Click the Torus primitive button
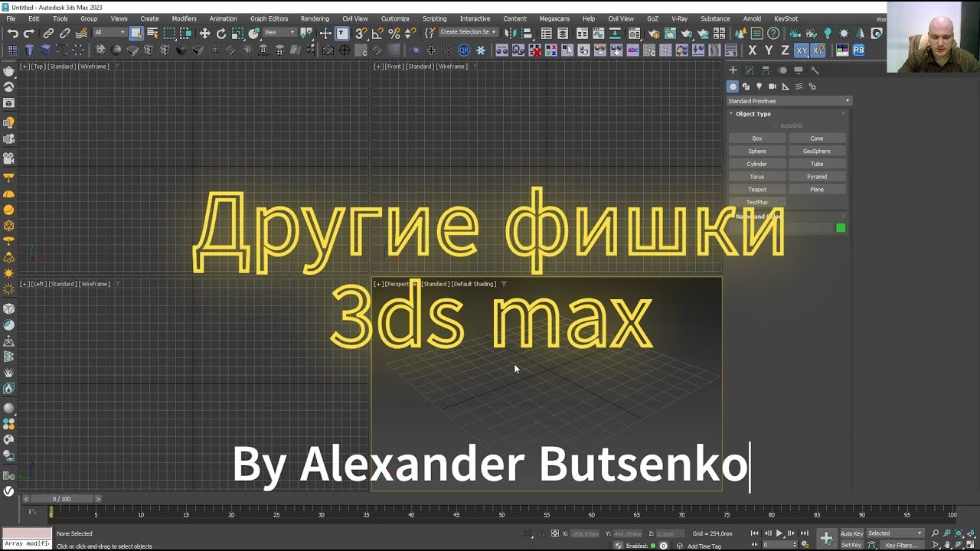 point(757,177)
